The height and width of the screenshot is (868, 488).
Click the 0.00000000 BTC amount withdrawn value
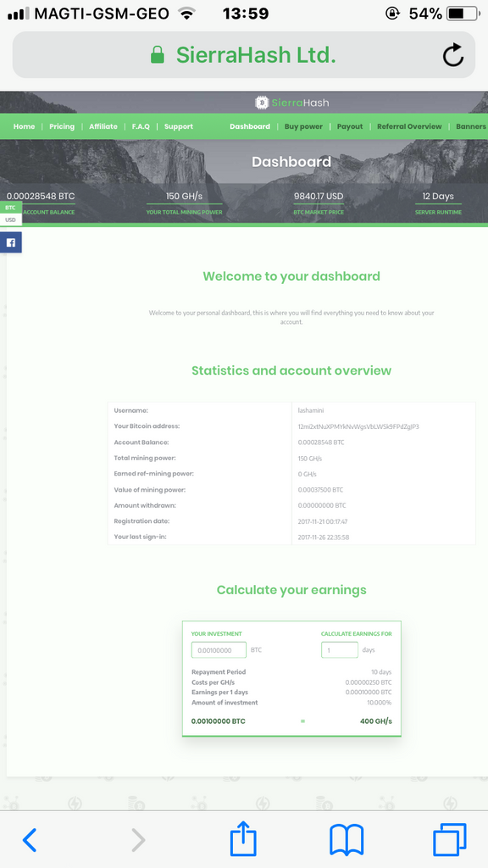coord(322,505)
